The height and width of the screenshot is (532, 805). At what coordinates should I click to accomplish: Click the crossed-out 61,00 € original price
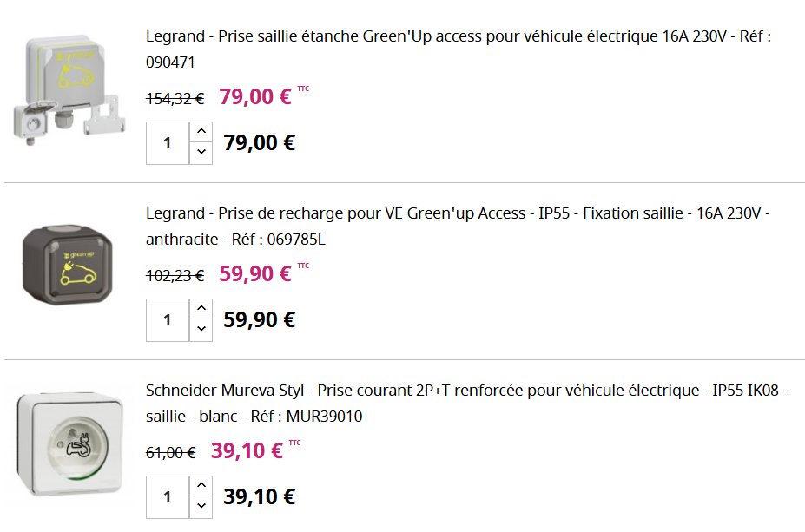[170, 453]
